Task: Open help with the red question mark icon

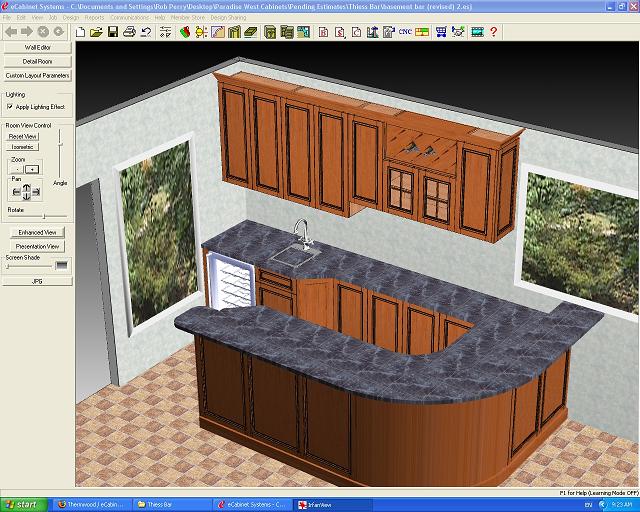Action: (494, 32)
